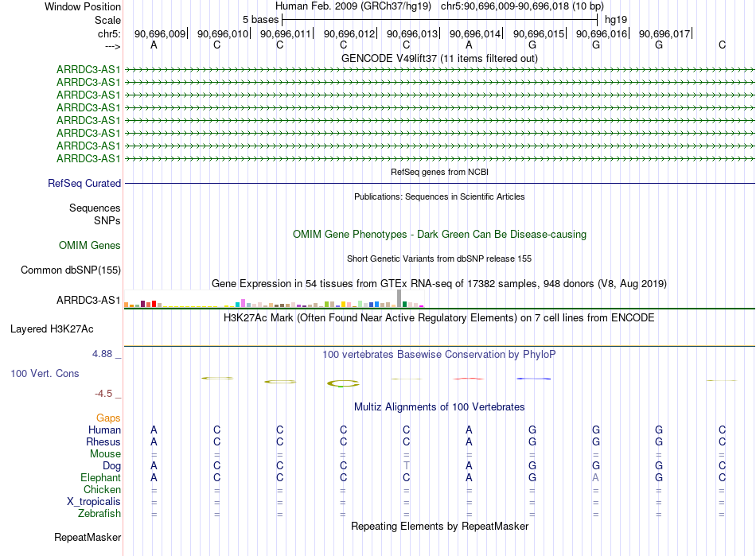Click the chr5: ruler label
The image size is (756, 556).
click(x=109, y=33)
